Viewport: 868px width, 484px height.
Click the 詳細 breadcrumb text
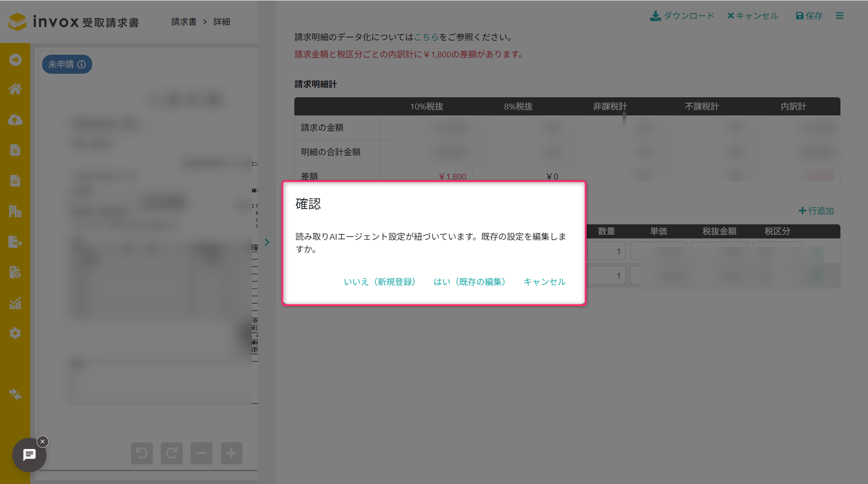(222, 22)
